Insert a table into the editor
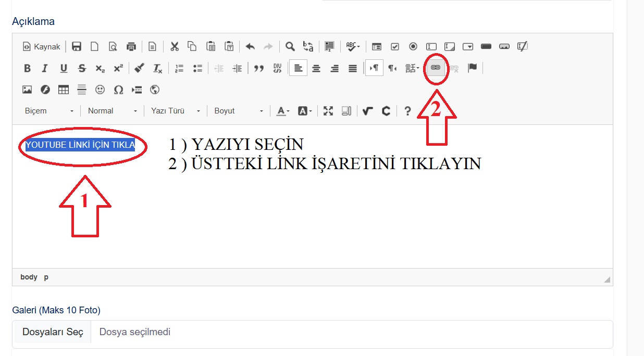 [x=63, y=90]
